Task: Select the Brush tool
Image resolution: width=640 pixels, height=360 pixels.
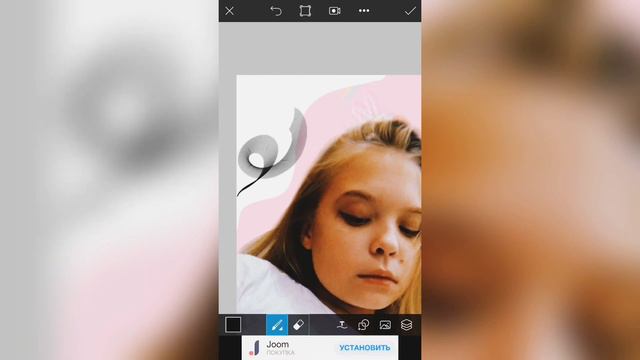Action: click(277, 325)
